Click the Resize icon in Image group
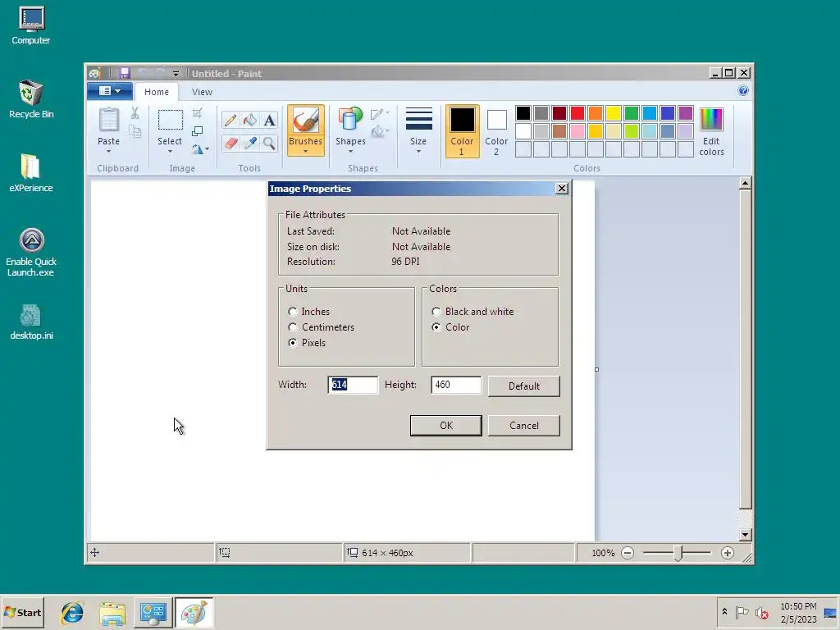Viewport: 840px width, 630px height. coord(197,131)
